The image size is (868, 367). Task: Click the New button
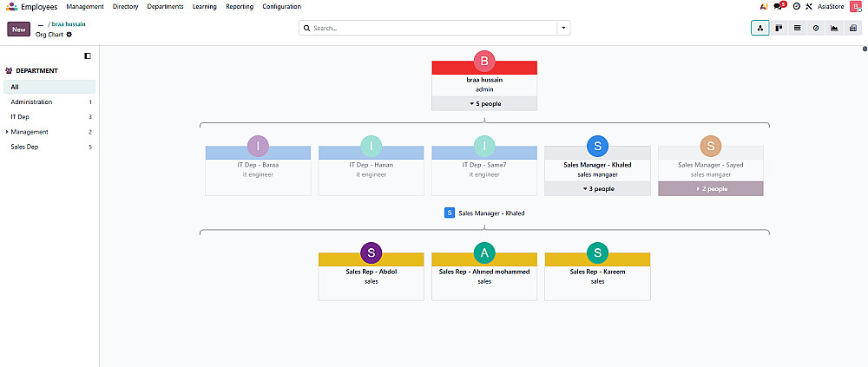point(19,29)
